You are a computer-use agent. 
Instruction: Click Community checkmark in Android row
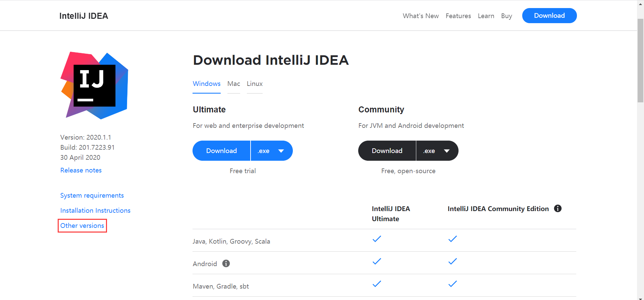[x=453, y=261]
